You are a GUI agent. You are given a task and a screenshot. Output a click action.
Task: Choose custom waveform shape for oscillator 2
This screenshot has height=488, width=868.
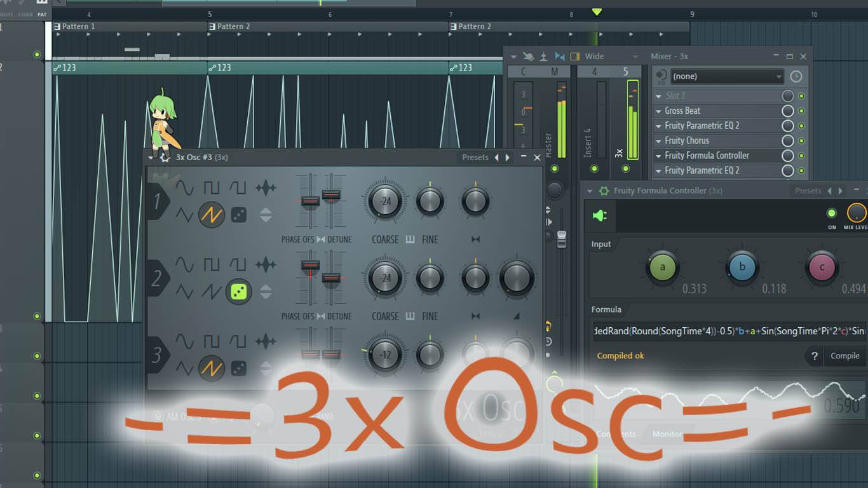click(266, 264)
